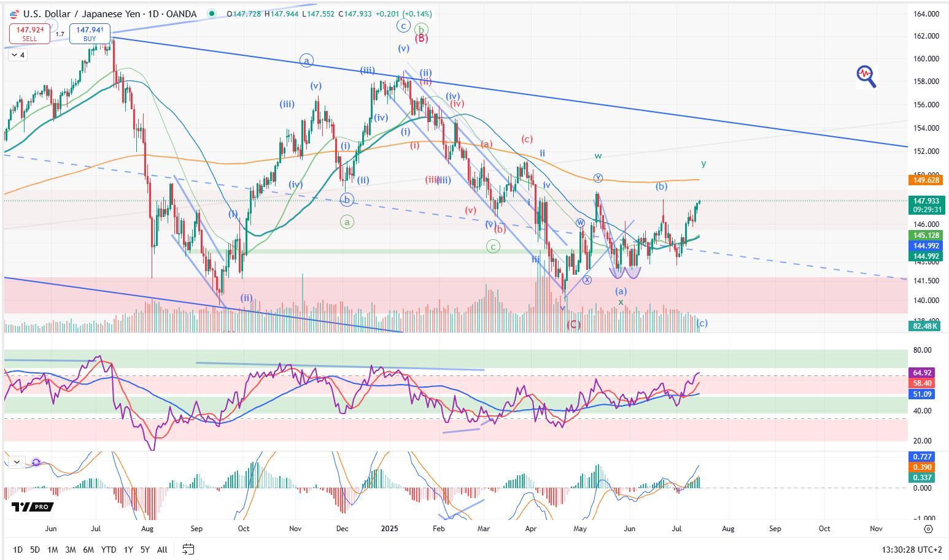Click the 2025 year marker on time axis
This screenshot has width=949, height=560.
(x=389, y=528)
